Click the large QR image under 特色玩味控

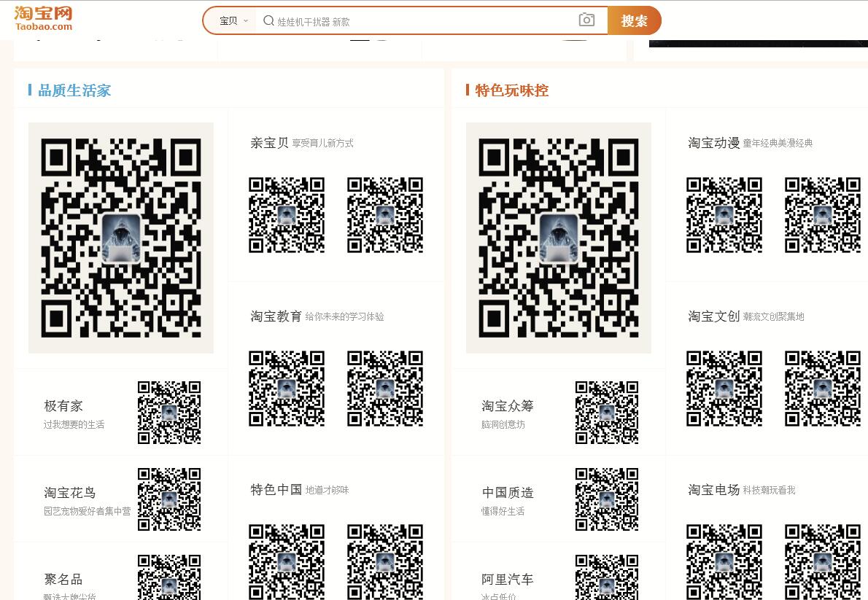click(559, 238)
